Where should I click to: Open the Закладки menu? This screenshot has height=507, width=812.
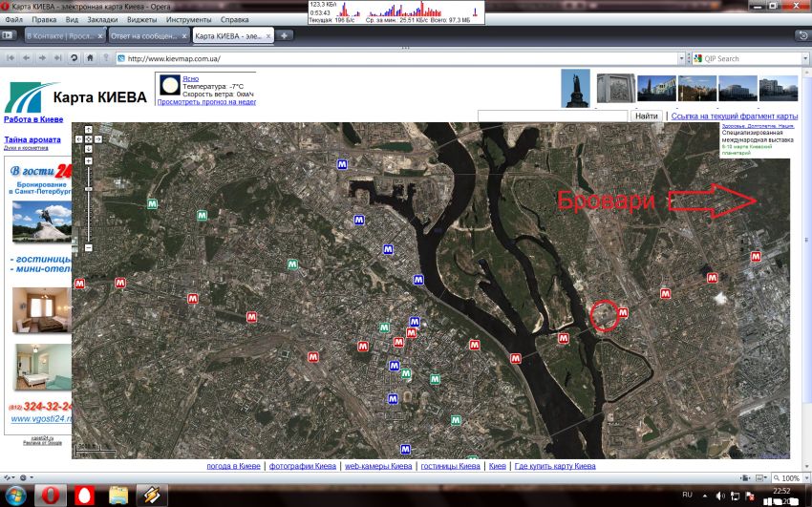coord(102,20)
